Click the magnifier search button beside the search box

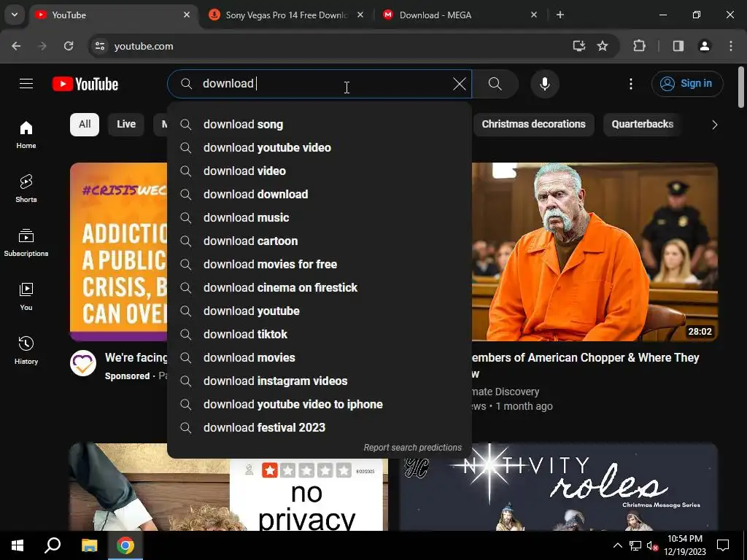[x=495, y=84]
